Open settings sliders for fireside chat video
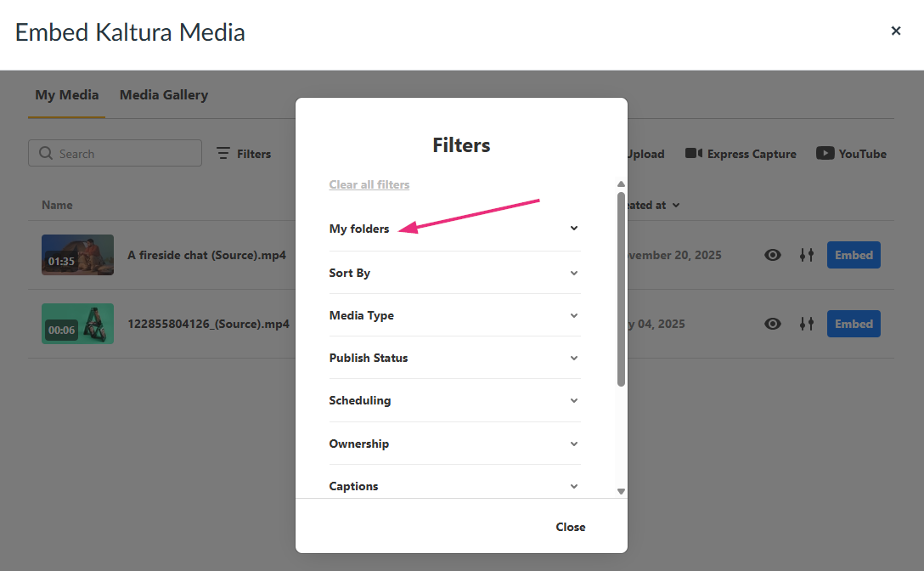 (x=807, y=255)
